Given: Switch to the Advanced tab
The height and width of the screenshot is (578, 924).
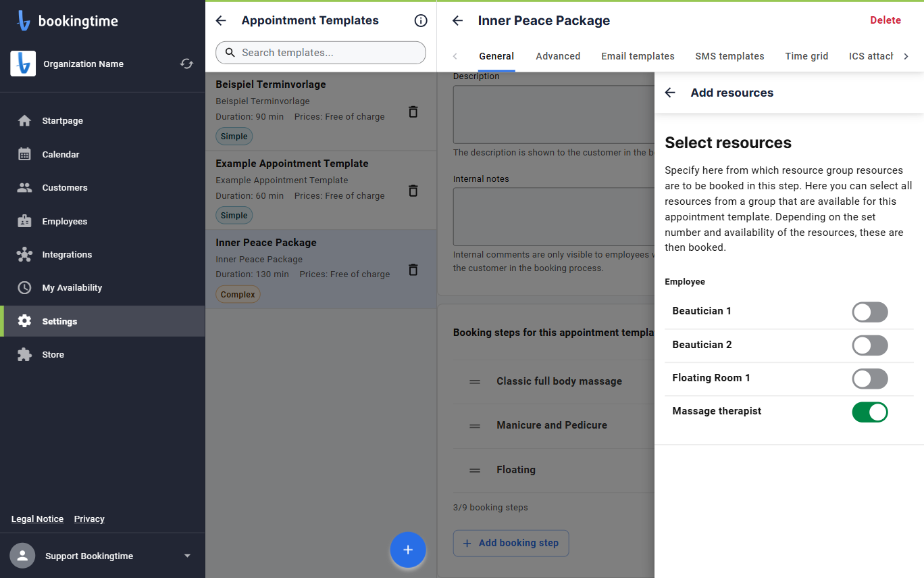Looking at the screenshot, I should [558, 56].
